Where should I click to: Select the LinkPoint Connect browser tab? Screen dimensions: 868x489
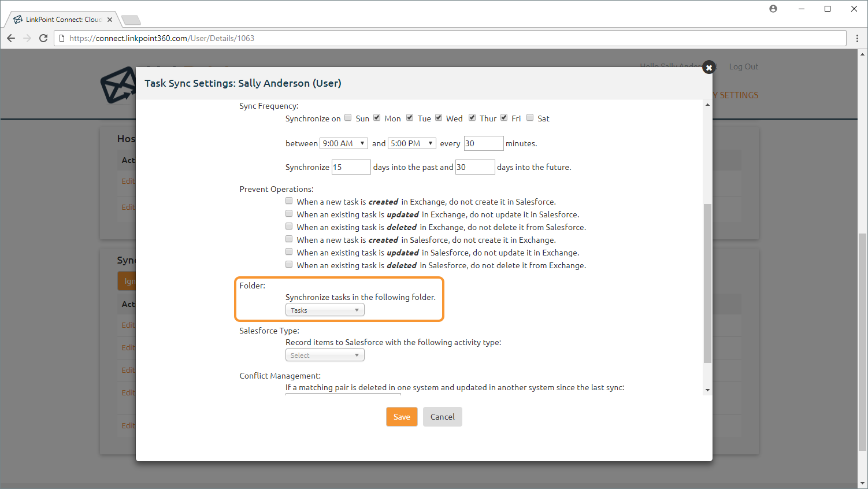point(64,20)
